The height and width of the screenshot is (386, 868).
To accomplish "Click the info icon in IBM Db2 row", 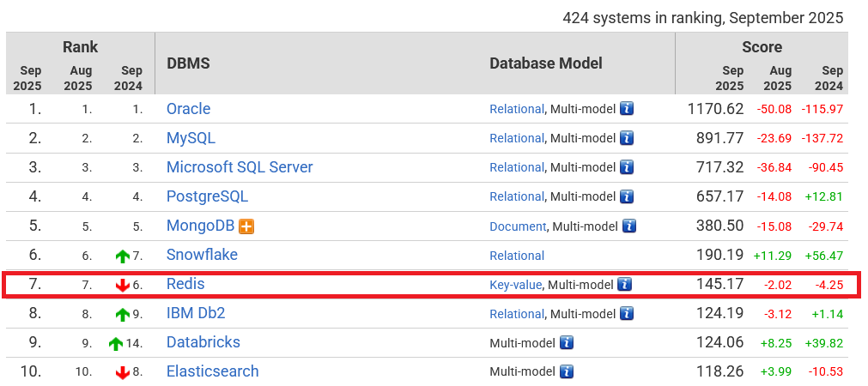I will click(x=627, y=314).
